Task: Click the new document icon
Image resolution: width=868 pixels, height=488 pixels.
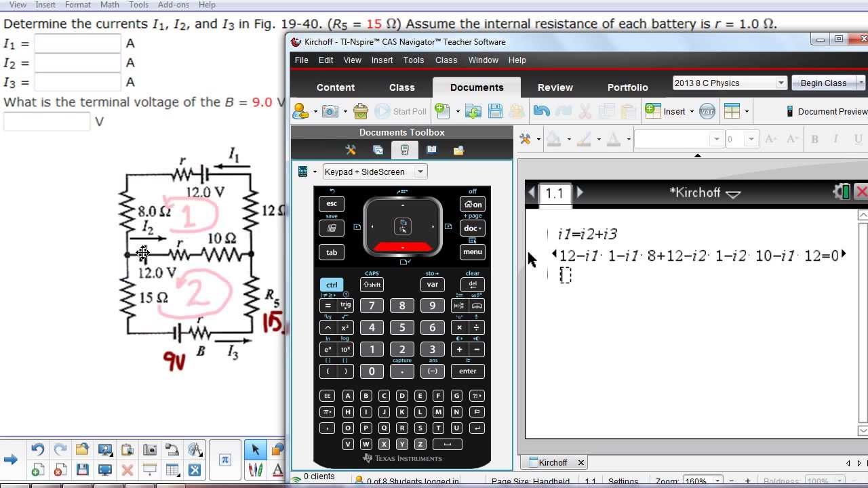Action: [441, 111]
